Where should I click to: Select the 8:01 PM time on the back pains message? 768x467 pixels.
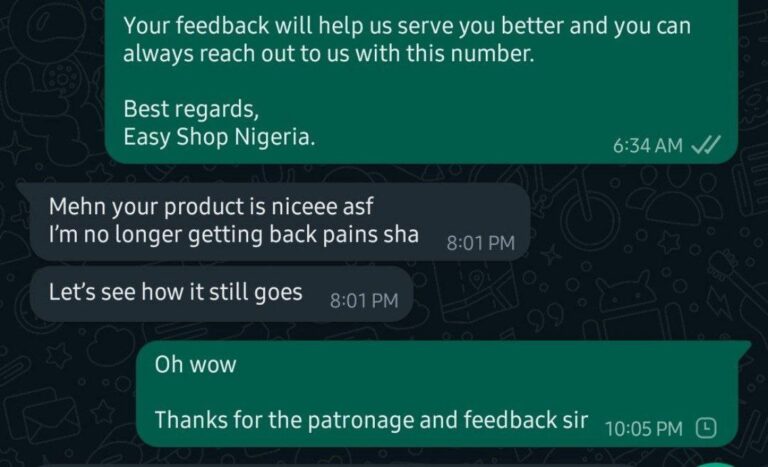pos(480,243)
